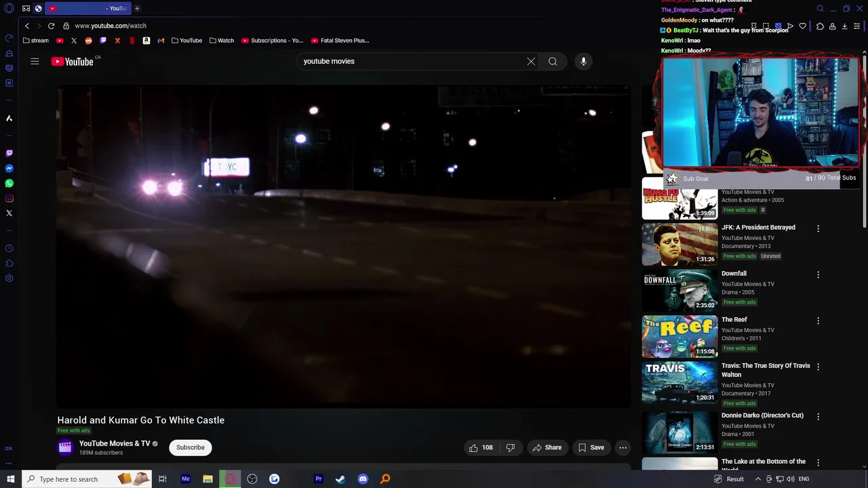Viewport: 868px width, 488px height.
Task: Open the volume control in system tray
Action: coord(790,479)
